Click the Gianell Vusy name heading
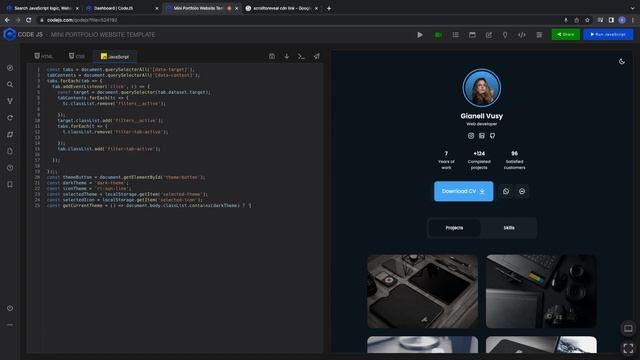 482,116
